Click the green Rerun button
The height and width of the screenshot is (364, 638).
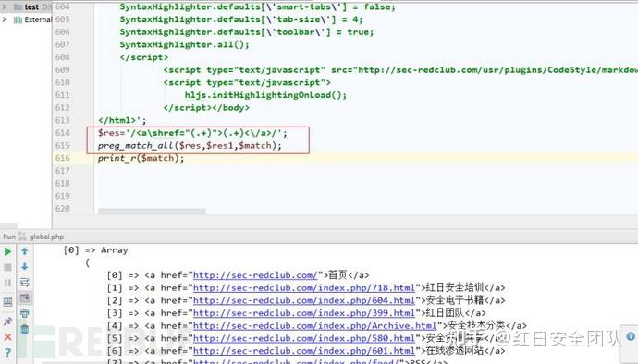coord(7,251)
